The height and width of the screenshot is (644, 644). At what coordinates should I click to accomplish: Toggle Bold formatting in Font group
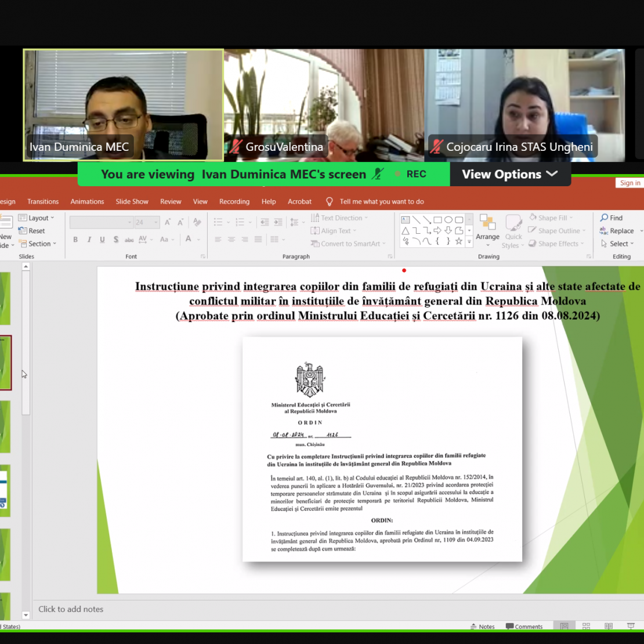(x=75, y=240)
